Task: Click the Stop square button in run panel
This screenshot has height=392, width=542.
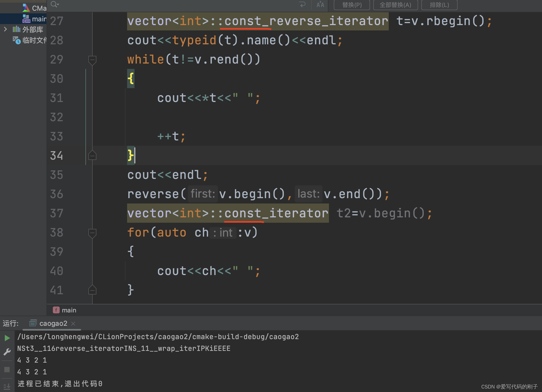Action: [7, 370]
